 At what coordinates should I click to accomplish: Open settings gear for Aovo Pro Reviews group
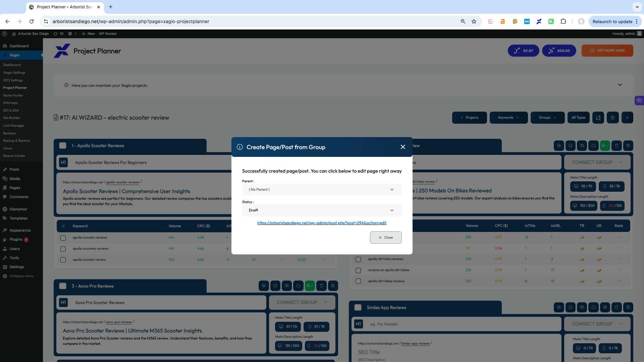[264, 286]
